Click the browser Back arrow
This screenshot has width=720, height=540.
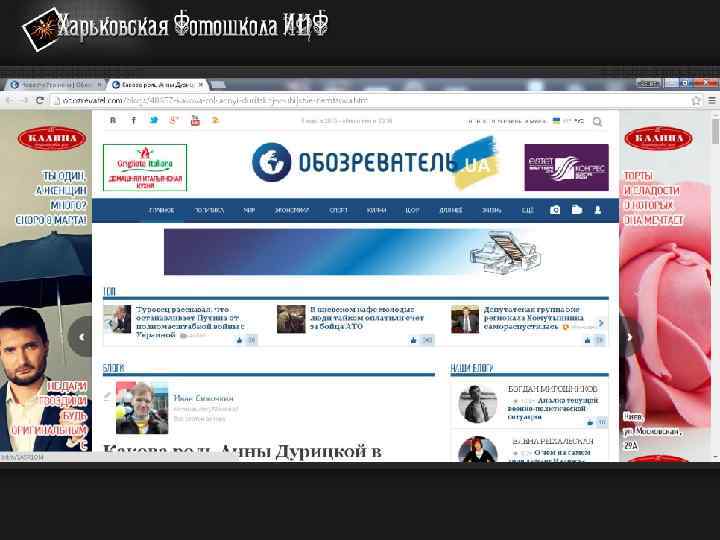[x=9, y=100]
